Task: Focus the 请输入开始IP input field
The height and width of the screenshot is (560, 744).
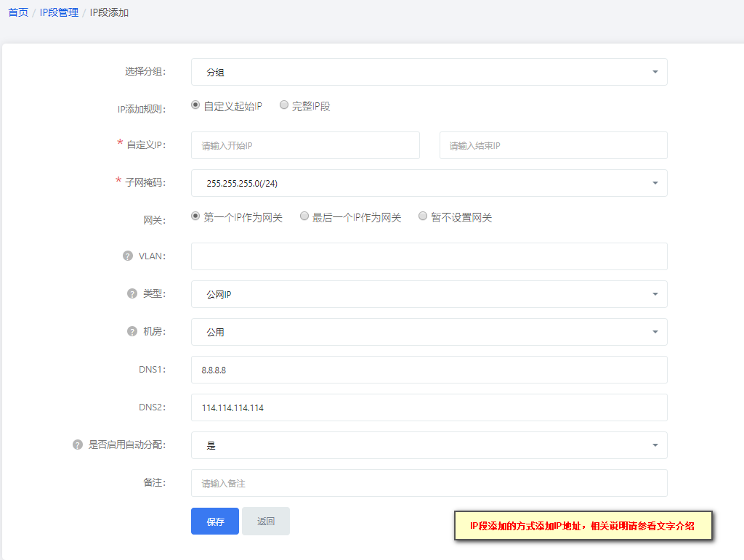Action: pos(305,145)
